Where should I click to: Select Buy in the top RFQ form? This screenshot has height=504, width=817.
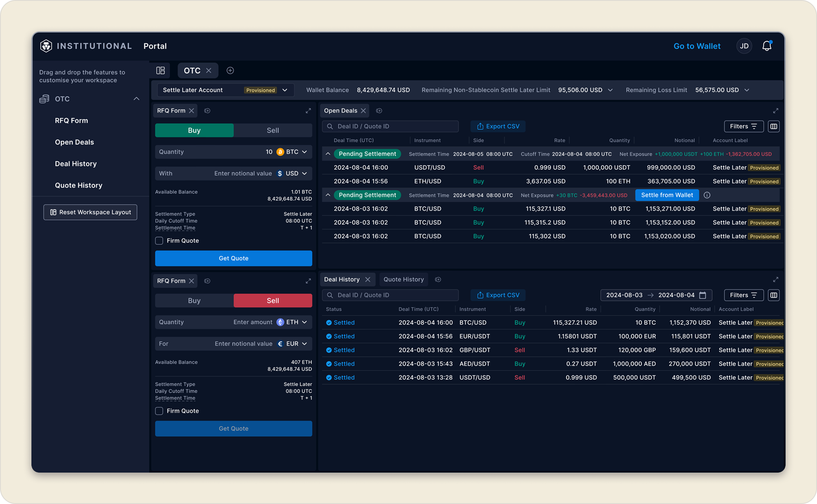[x=194, y=130]
